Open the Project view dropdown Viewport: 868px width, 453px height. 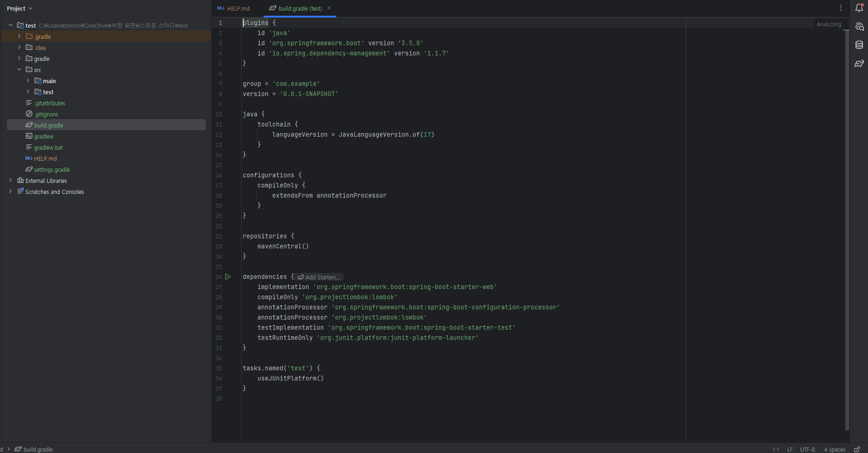pos(20,8)
